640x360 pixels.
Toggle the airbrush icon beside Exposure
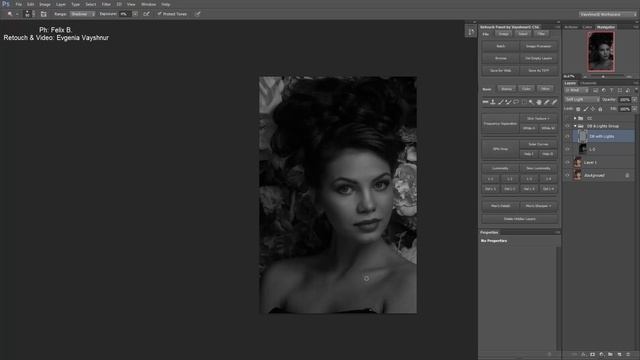click(146, 14)
